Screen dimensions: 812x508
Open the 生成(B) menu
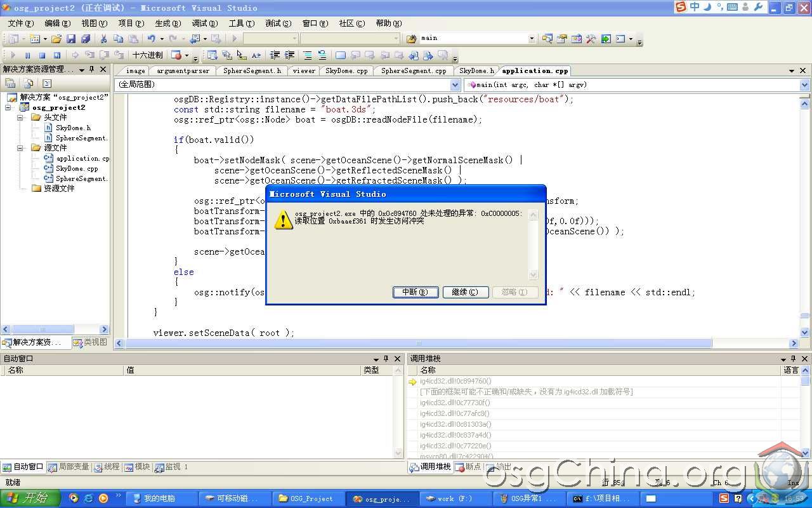tap(167, 23)
